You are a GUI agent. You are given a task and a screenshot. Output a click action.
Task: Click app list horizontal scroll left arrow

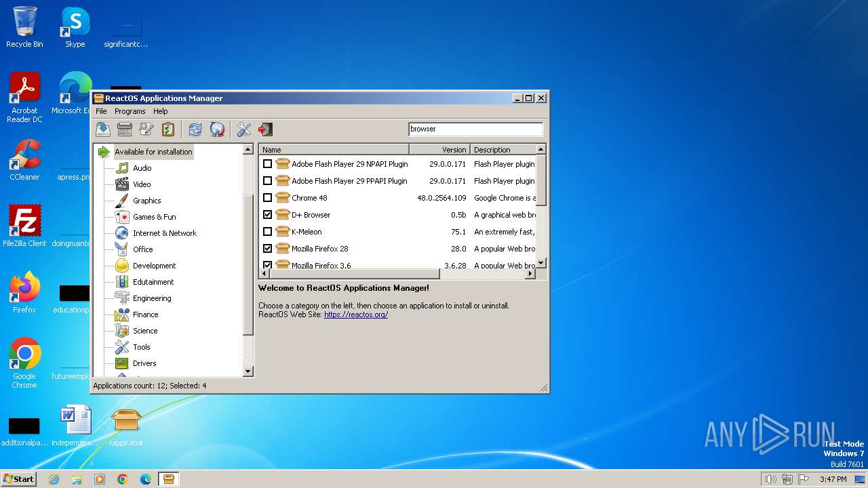[264, 274]
